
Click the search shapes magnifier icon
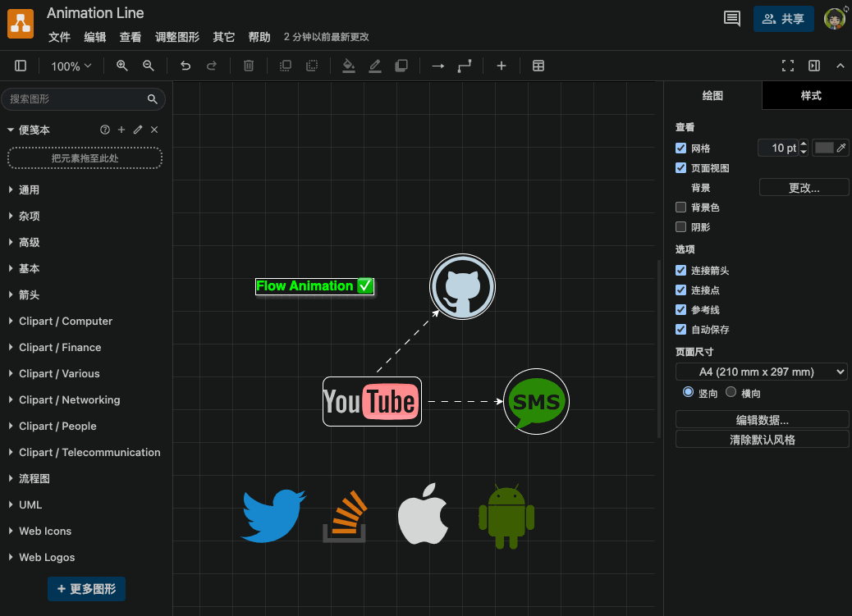pyautogui.click(x=152, y=99)
